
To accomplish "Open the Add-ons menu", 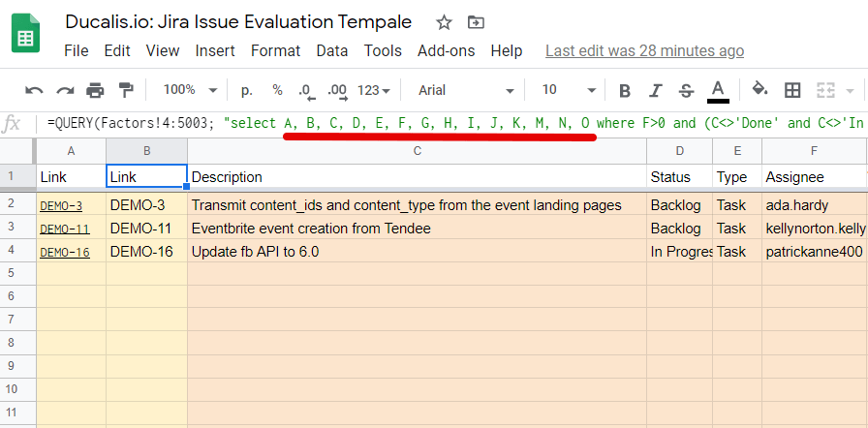I will 447,51.
